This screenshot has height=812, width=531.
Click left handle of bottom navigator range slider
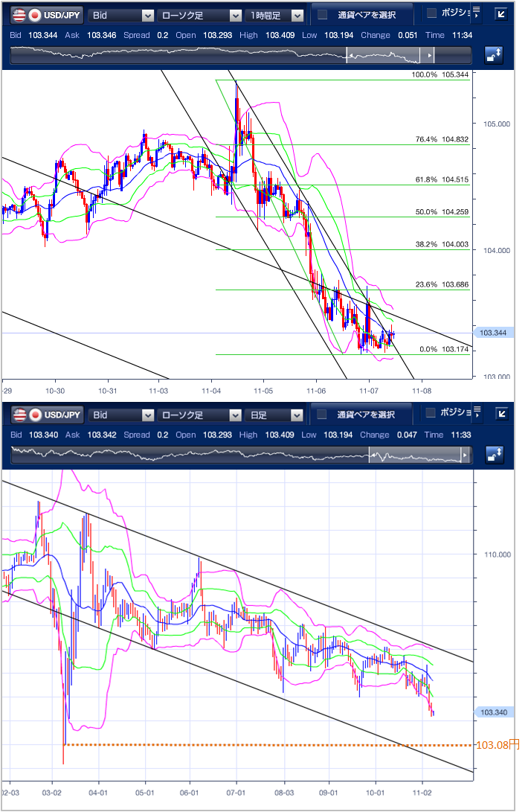pos(373,455)
